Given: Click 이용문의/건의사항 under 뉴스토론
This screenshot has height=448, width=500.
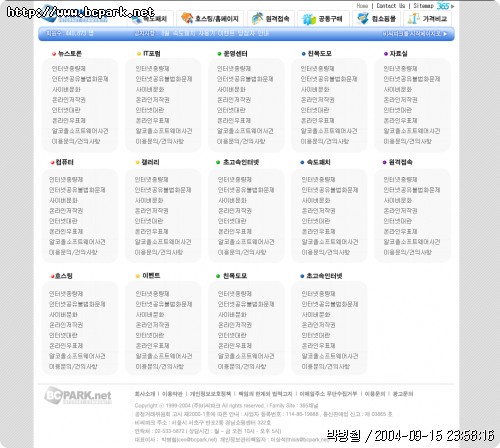Looking at the screenshot, I should pos(76,141).
